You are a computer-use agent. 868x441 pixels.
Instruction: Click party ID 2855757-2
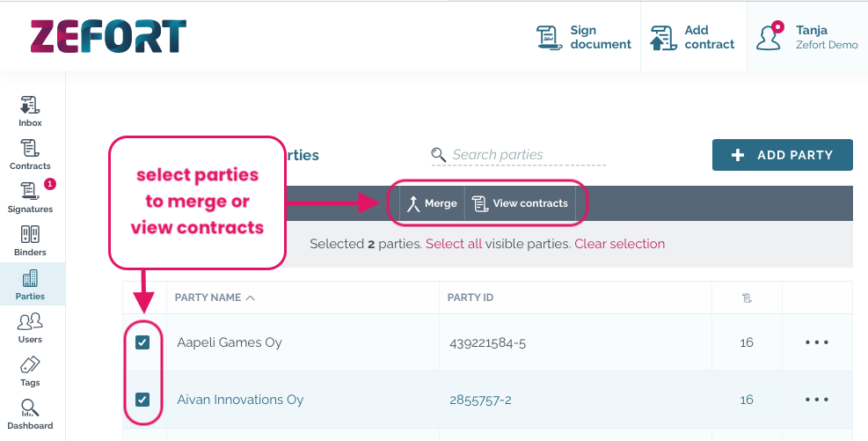pyautogui.click(x=480, y=400)
